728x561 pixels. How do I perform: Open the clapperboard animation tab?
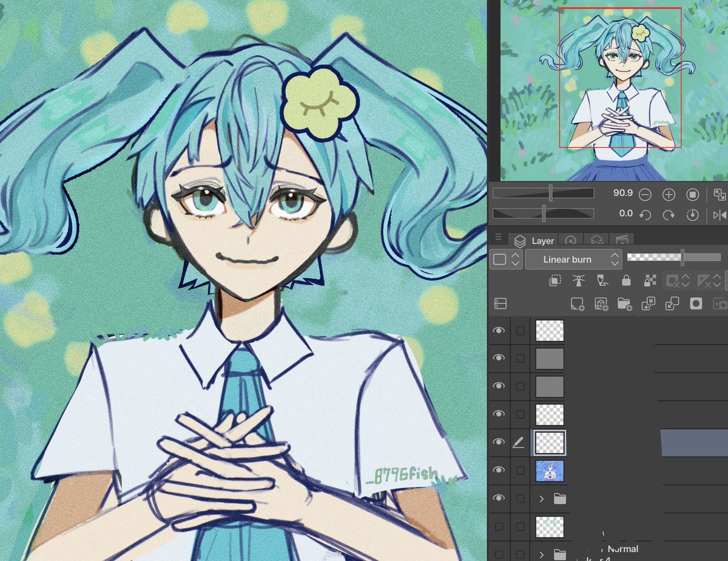point(621,241)
